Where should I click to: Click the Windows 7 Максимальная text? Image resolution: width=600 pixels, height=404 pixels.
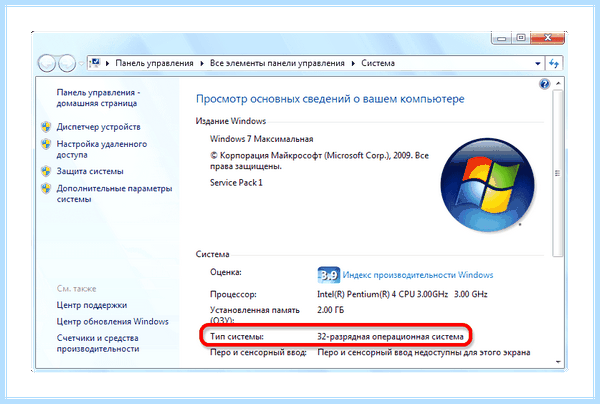click(x=261, y=139)
